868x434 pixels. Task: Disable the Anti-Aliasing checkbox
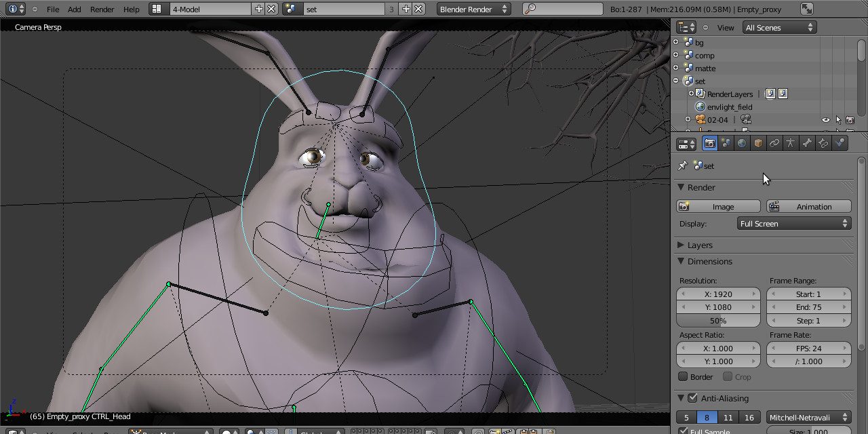point(692,399)
